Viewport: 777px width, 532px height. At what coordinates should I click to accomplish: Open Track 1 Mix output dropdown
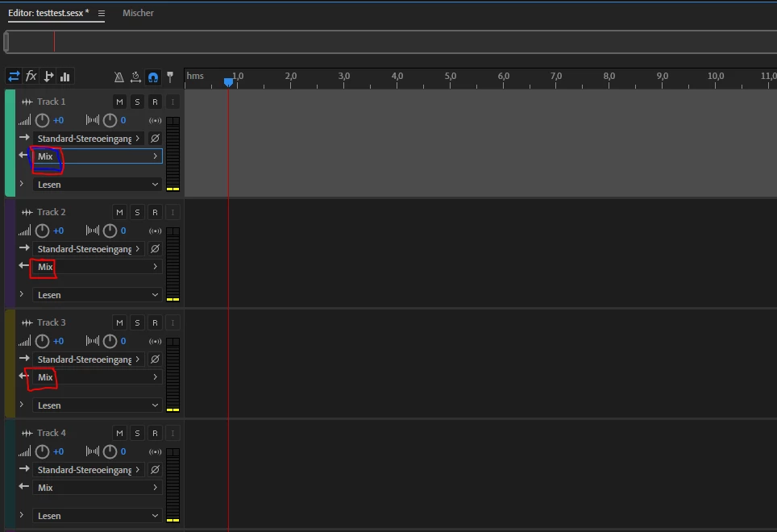pos(98,156)
